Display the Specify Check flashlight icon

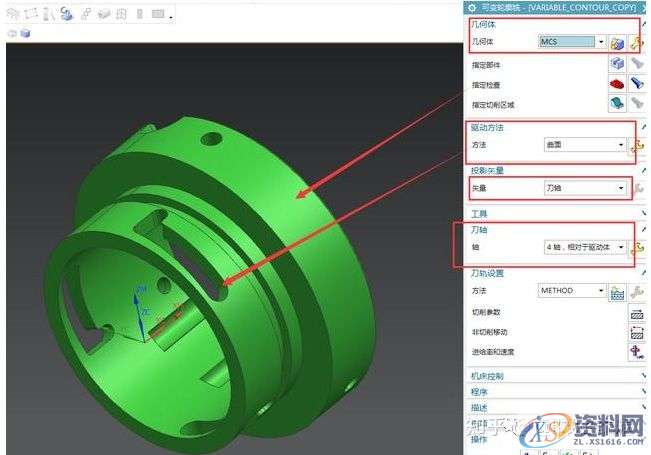(637, 84)
